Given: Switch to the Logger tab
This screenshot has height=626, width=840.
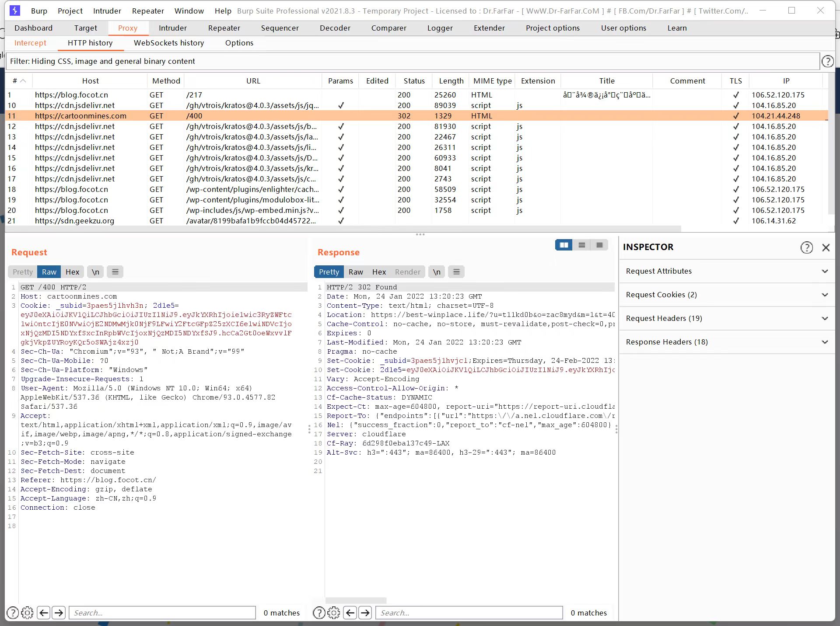Looking at the screenshot, I should coord(440,28).
